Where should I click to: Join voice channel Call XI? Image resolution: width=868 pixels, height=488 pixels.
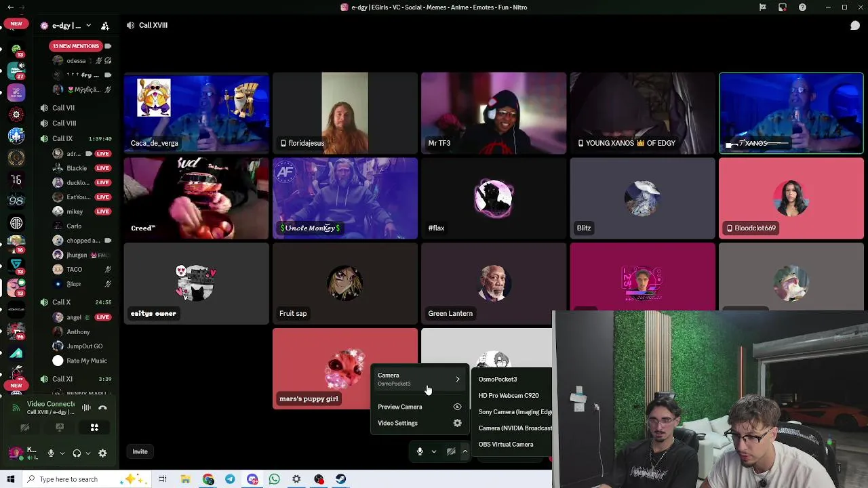click(62, 379)
